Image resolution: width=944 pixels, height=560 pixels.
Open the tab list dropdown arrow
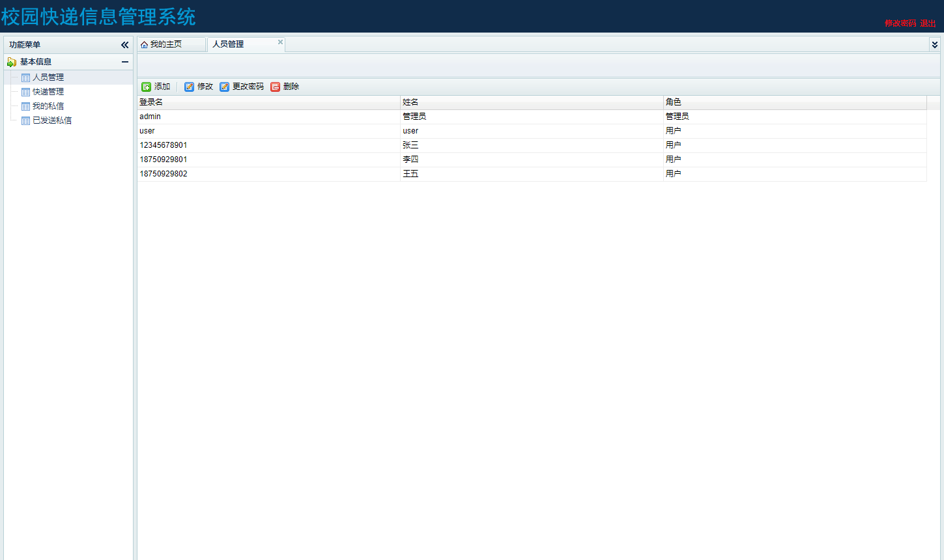[935, 45]
